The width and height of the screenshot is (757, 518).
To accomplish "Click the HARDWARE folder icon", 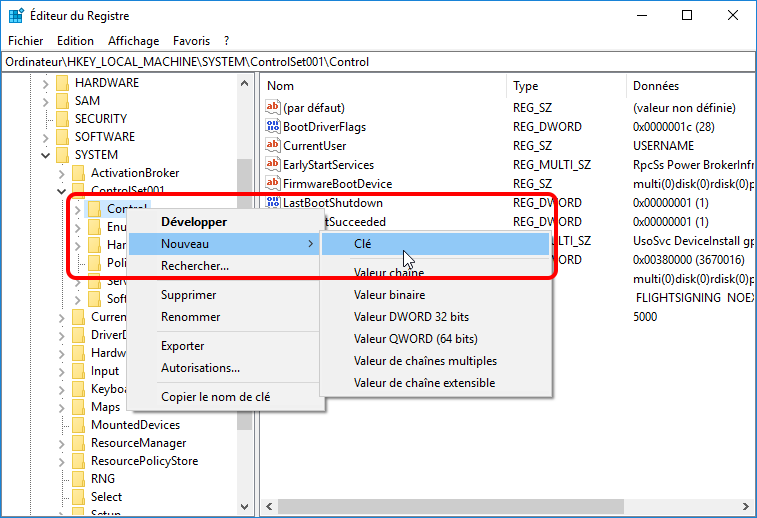I will [x=62, y=83].
